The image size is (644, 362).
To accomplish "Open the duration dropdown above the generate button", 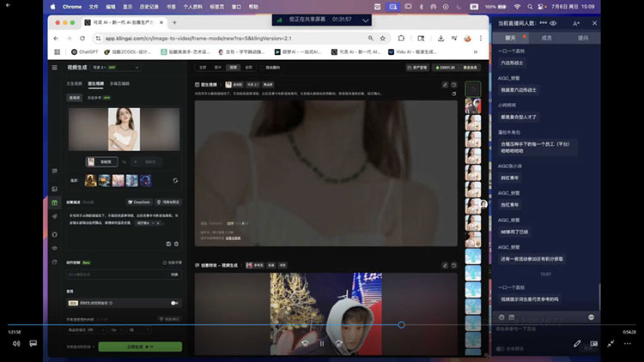I will [116, 330].
